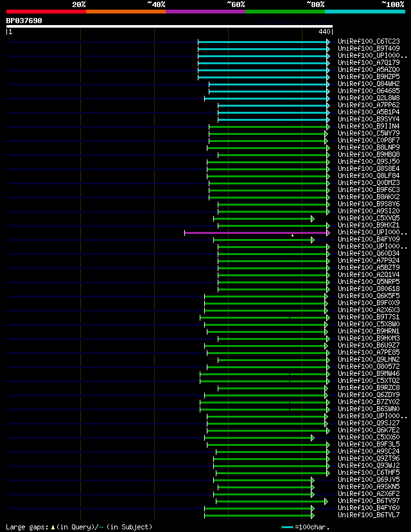411x532 pixels.
Task: Open hit UniRef100_O64685
Action: (369, 91)
